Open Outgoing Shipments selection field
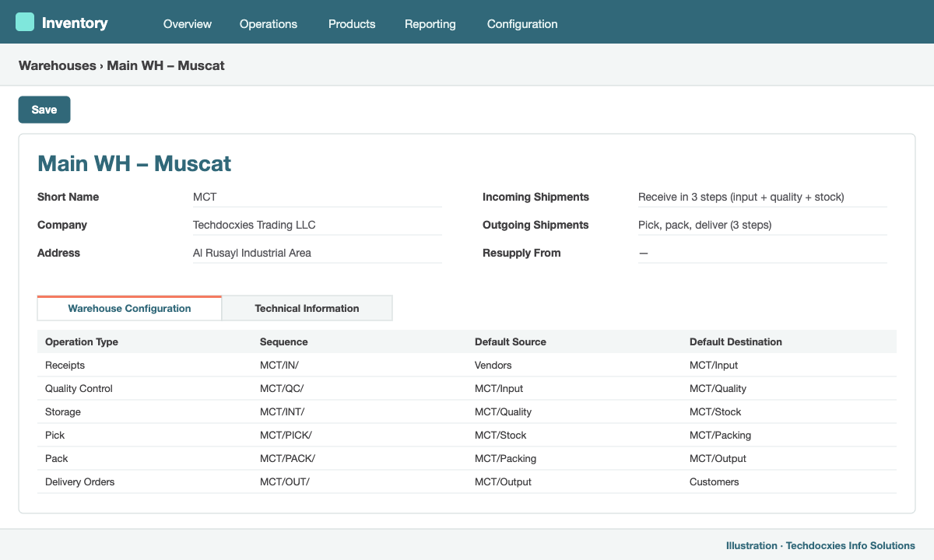The image size is (934, 560). (763, 225)
